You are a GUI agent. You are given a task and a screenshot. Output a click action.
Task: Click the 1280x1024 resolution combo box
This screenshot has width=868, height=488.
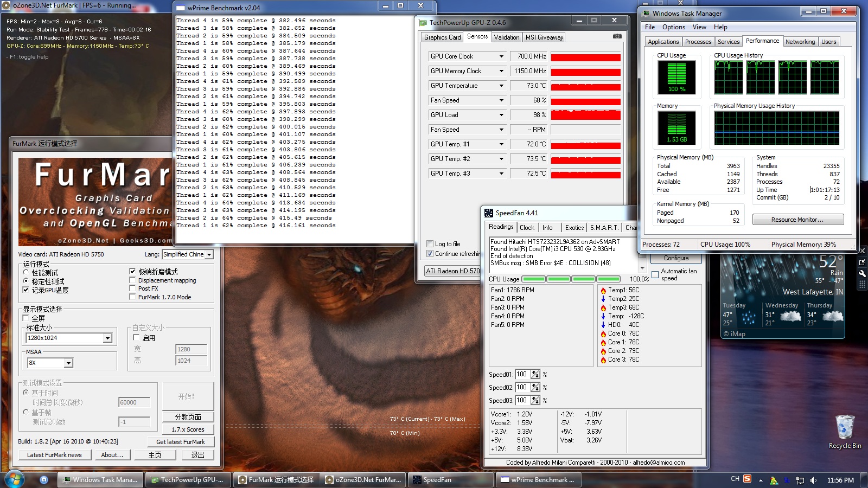[68, 338]
